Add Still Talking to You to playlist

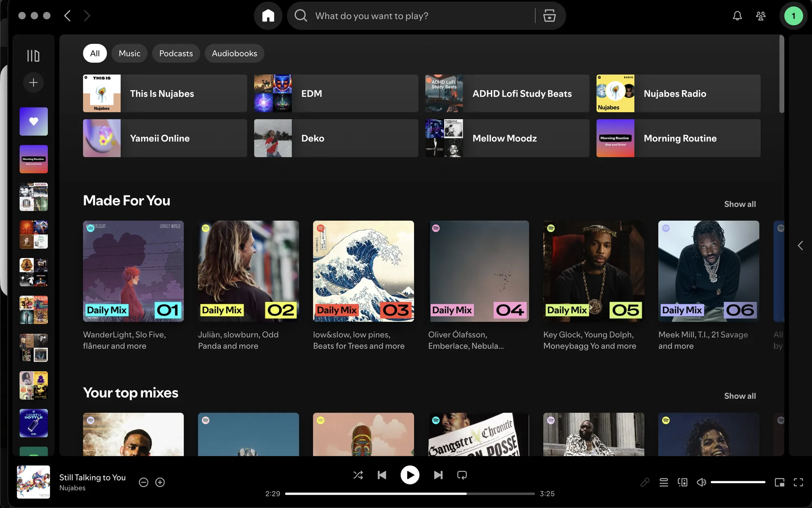pos(160,482)
